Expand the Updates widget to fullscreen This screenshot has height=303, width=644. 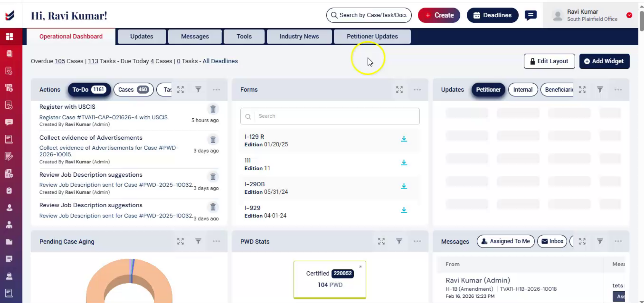coord(582,90)
